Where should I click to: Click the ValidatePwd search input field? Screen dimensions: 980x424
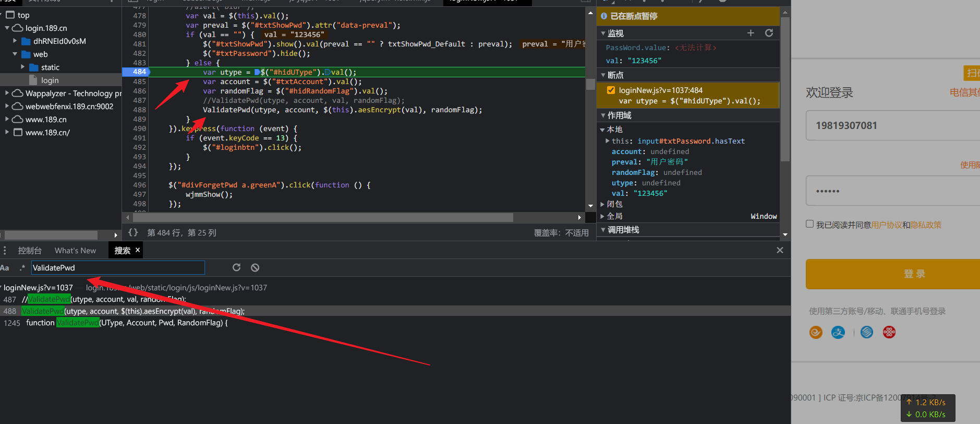pos(118,268)
